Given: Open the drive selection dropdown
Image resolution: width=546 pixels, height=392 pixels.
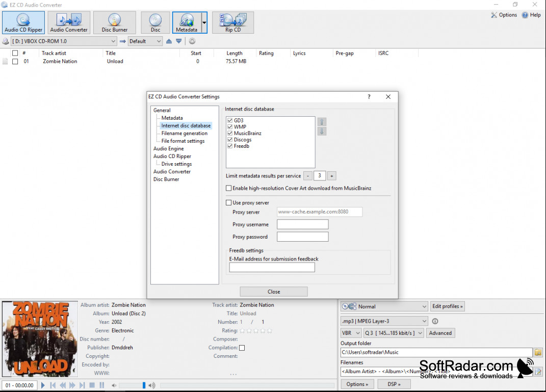Looking at the screenshot, I should (x=64, y=41).
